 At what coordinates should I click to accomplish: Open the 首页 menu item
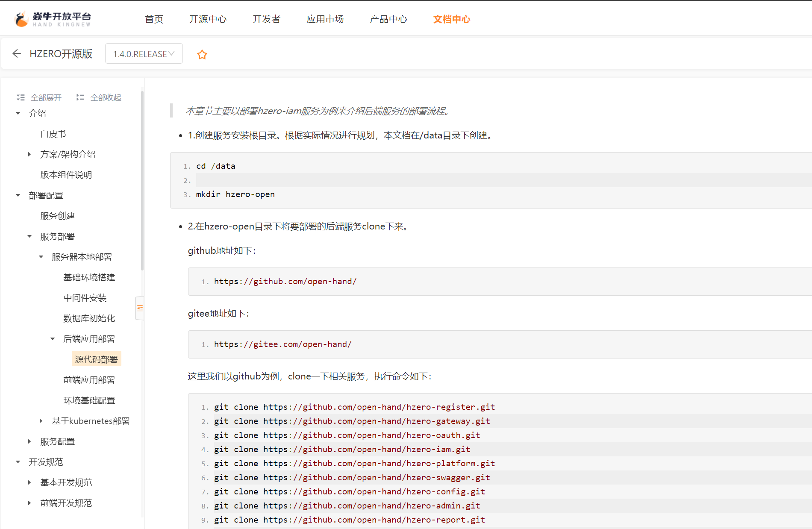pos(154,19)
